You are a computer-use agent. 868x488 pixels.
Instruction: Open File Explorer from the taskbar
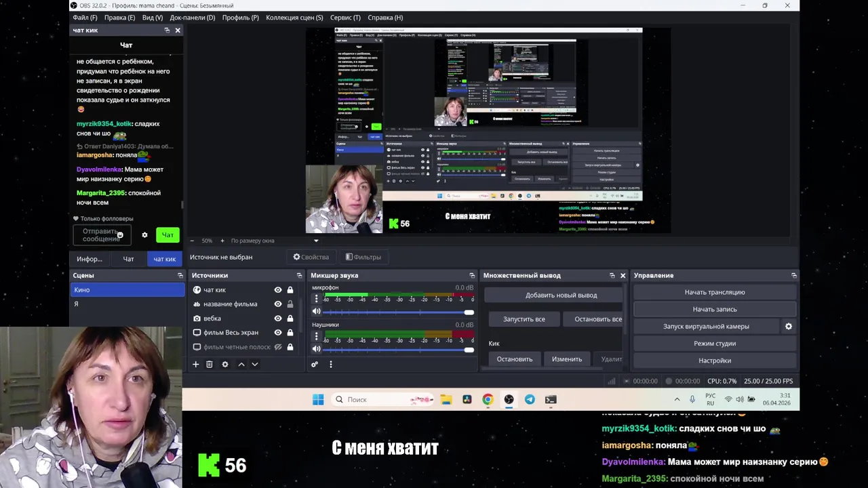point(446,400)
